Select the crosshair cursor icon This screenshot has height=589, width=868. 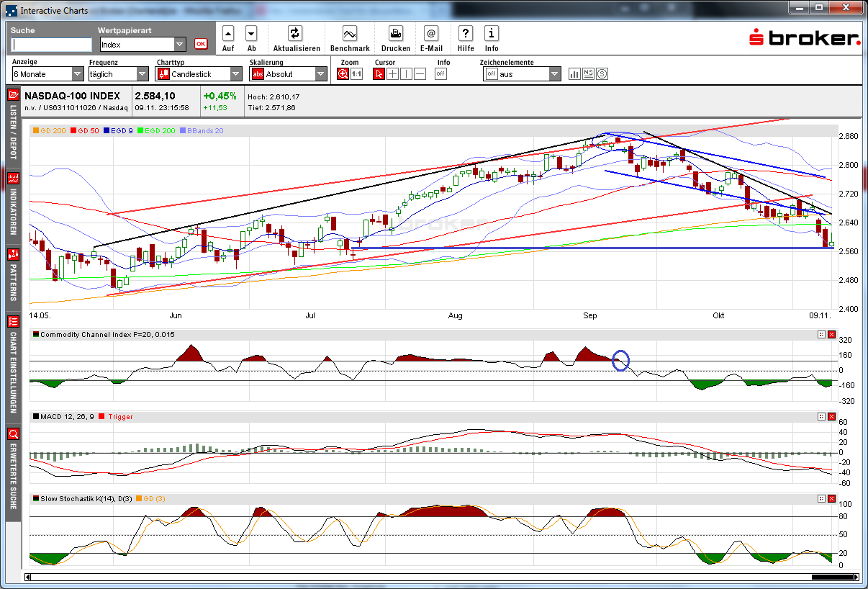tap(392, 74)
